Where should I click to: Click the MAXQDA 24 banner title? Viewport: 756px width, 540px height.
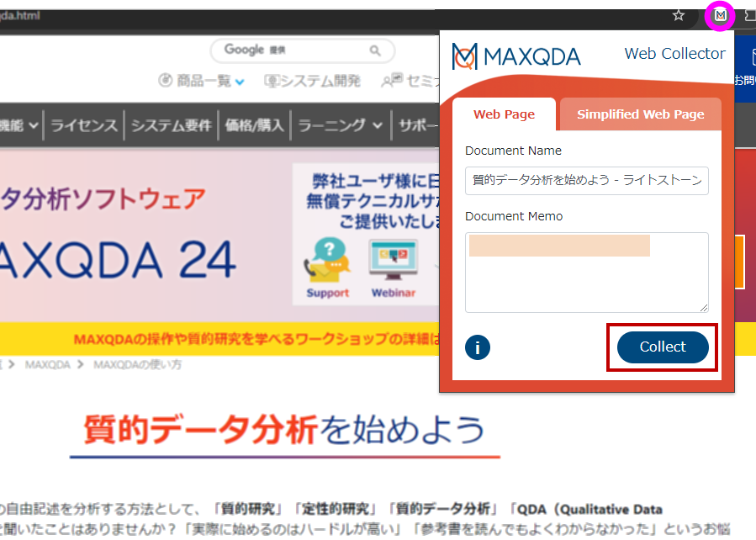coord(118,261)
